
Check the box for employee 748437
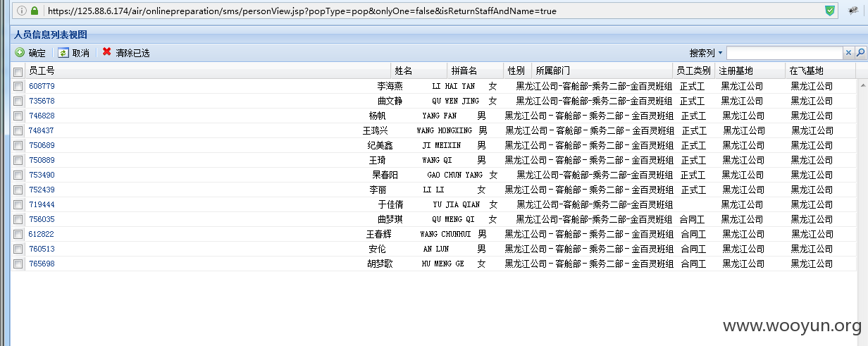tap(18, 130)
